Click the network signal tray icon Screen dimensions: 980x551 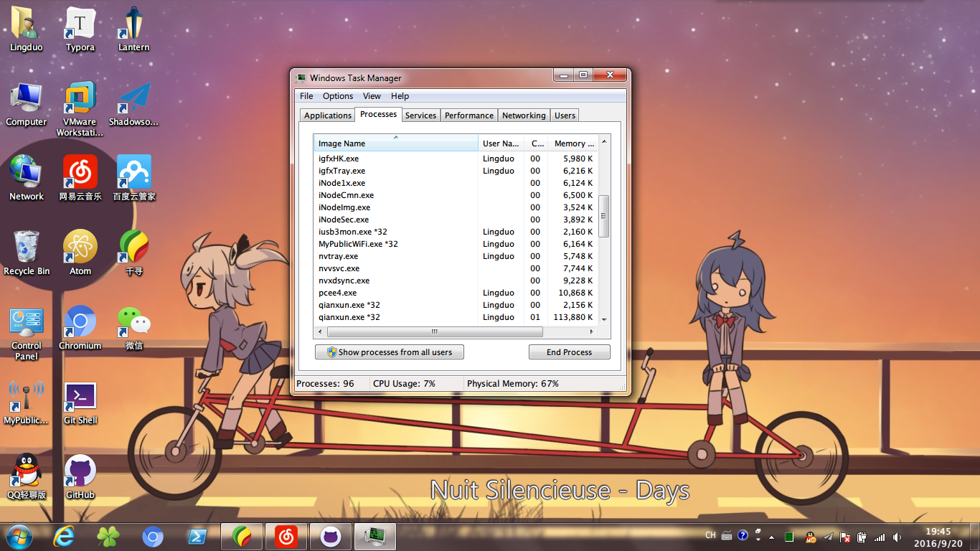(x=880, y=537)
